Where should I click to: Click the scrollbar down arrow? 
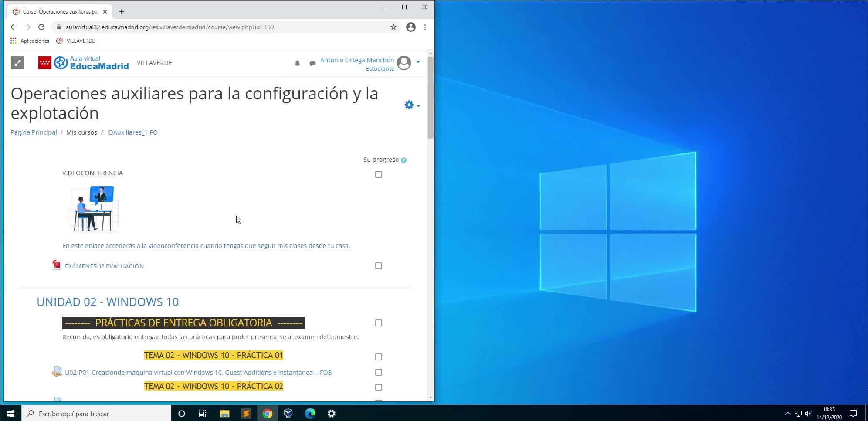coord(431,397)
